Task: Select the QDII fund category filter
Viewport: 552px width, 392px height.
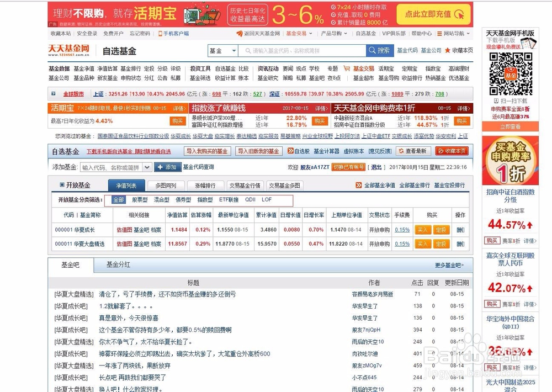Action: (x=250, y=200)
